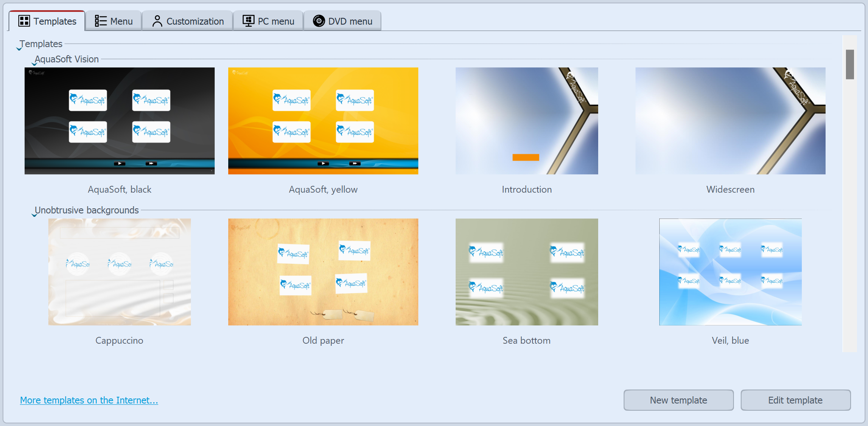Viewport: 868px width, 426px height.
Task: Select the Widescreen template
Action: click(730, 121)
